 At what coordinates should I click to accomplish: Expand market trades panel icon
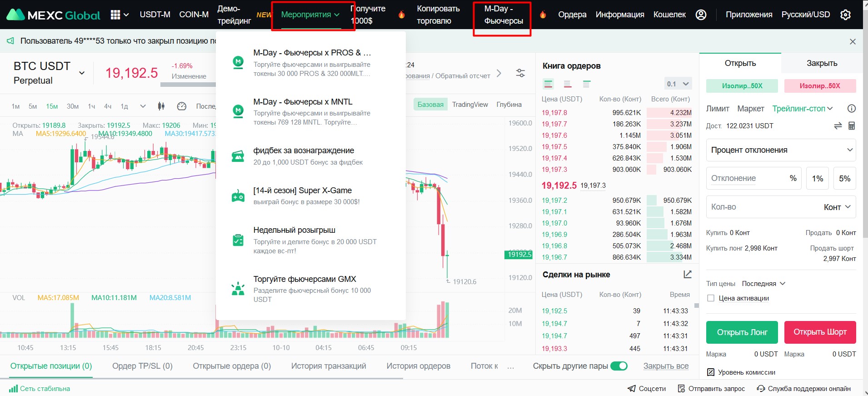point(688,274)
